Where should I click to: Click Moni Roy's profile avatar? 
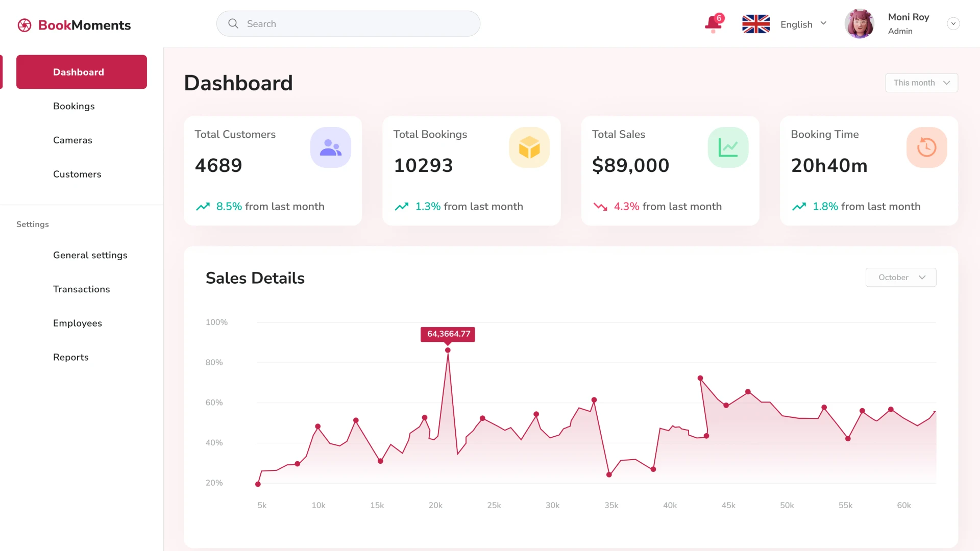859,23
